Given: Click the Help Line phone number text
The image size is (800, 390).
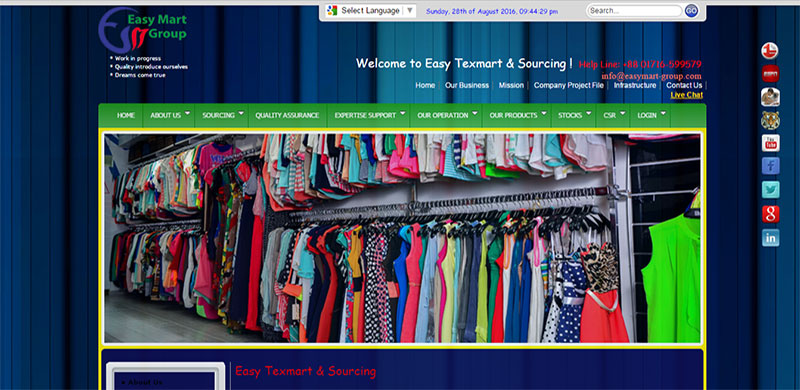Looking at the screenshot, I should click(x=640, y=64).
